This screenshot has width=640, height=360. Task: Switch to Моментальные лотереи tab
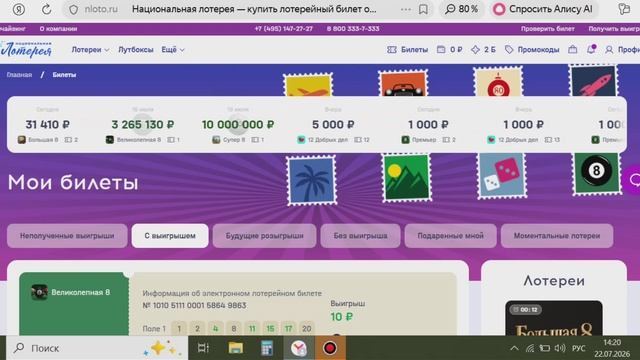(557, 236)
